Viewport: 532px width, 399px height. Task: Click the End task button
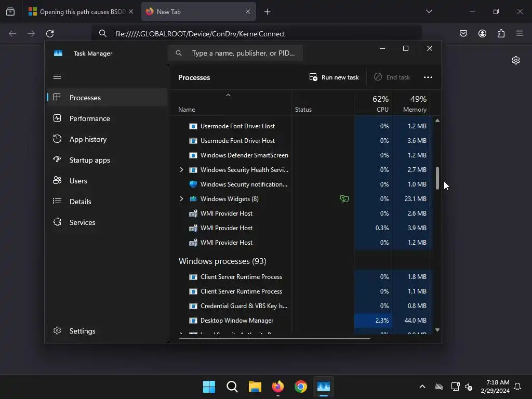click(x=392, y=77)
